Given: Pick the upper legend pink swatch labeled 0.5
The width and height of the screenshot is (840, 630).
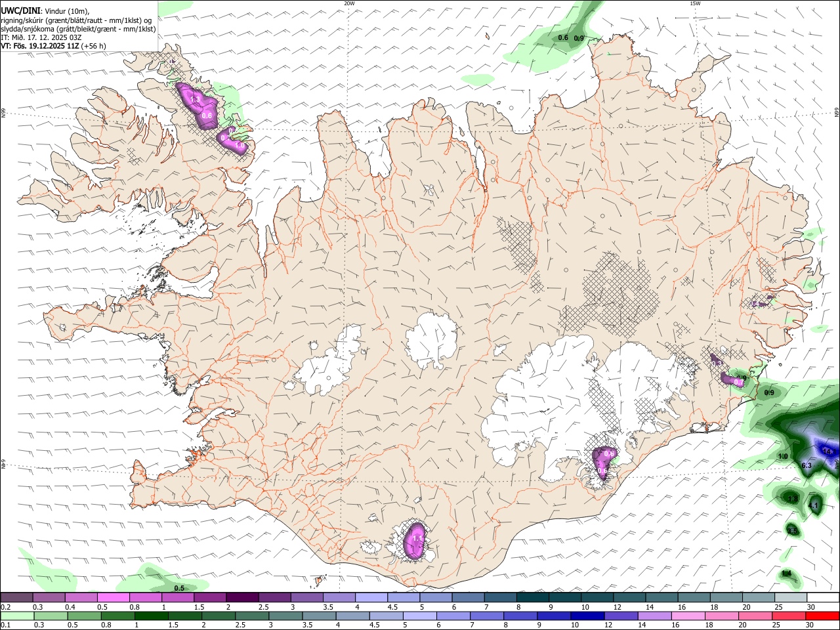Looking at the screenshot, I should click(x=113, y=597).
